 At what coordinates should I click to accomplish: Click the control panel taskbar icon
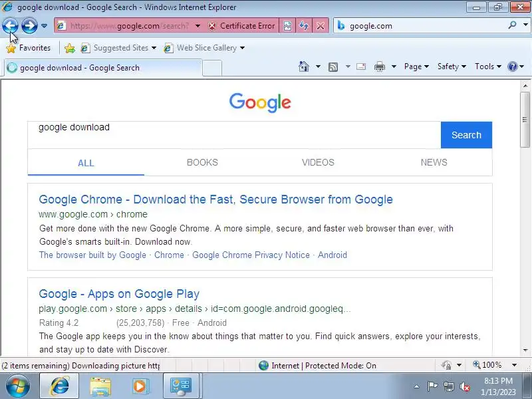click(x=180, y=386)
